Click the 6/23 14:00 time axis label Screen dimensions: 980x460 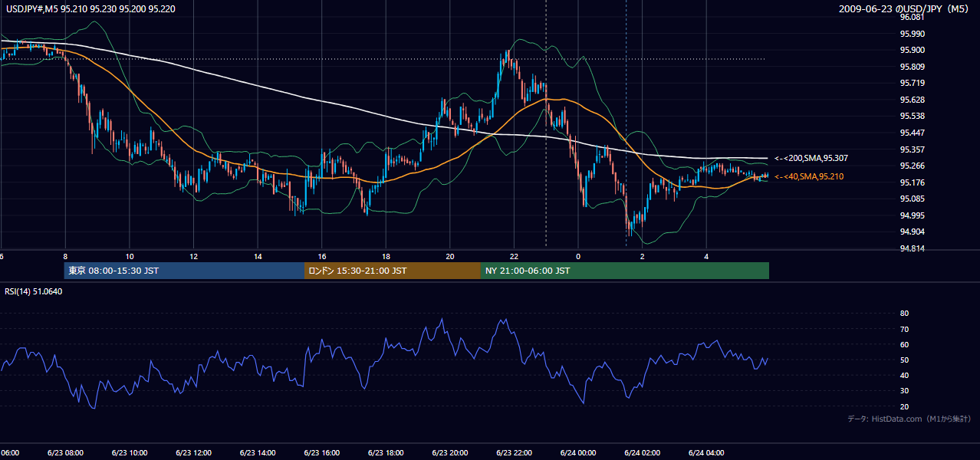[x=257, y=453]
